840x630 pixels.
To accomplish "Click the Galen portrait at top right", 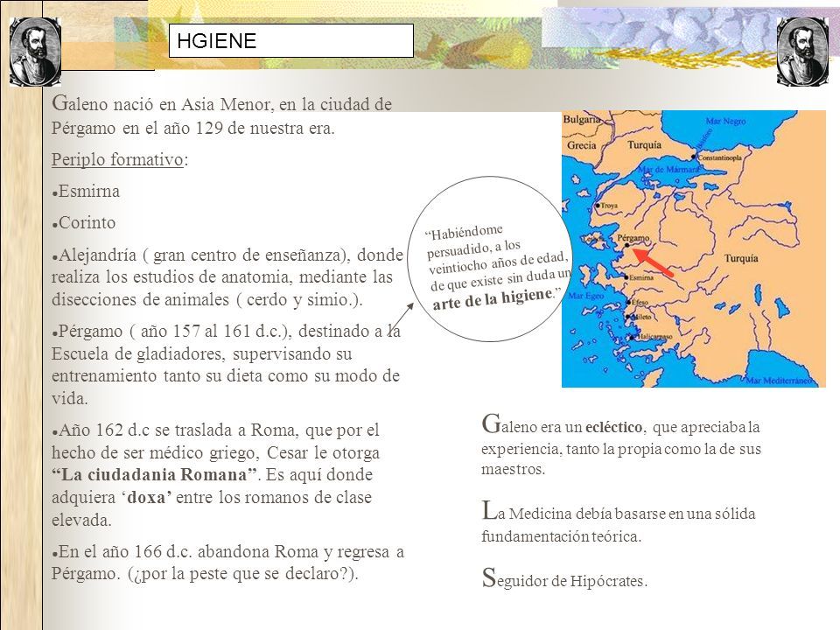I will [x=802, y=52].
